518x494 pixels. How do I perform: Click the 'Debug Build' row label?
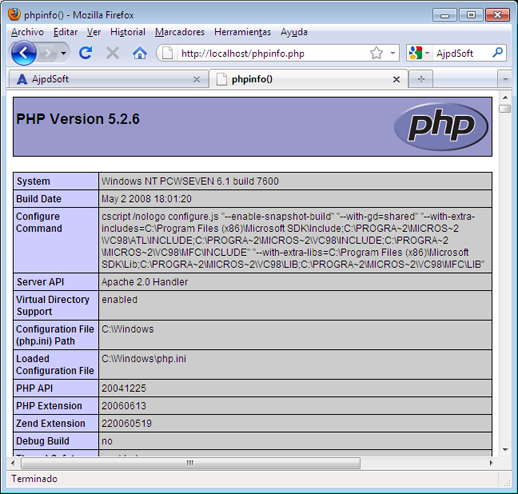point(43,441)
